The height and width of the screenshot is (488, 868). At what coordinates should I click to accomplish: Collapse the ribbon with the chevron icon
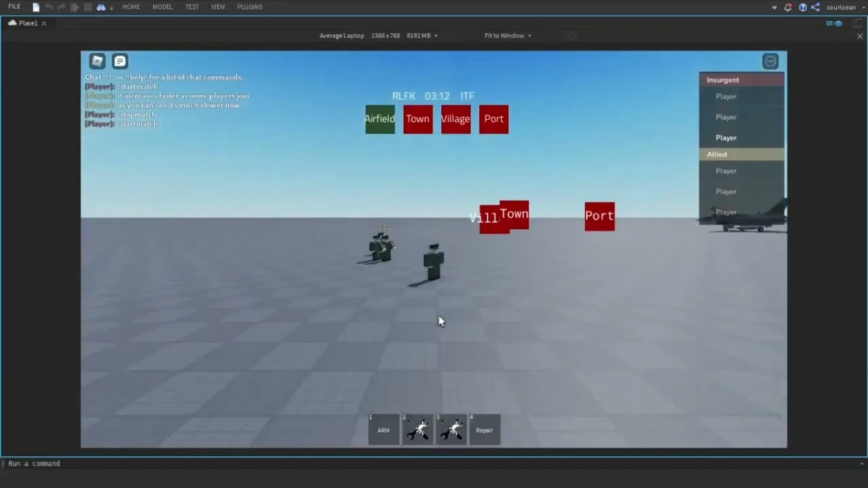[x=775, y=7]
